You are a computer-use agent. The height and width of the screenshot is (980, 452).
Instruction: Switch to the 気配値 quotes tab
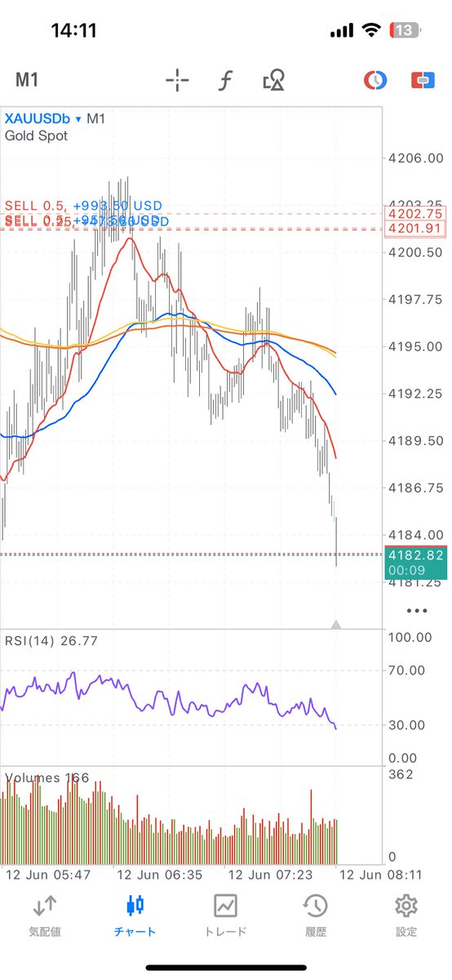pyautogui.click(x=45, y=915)
